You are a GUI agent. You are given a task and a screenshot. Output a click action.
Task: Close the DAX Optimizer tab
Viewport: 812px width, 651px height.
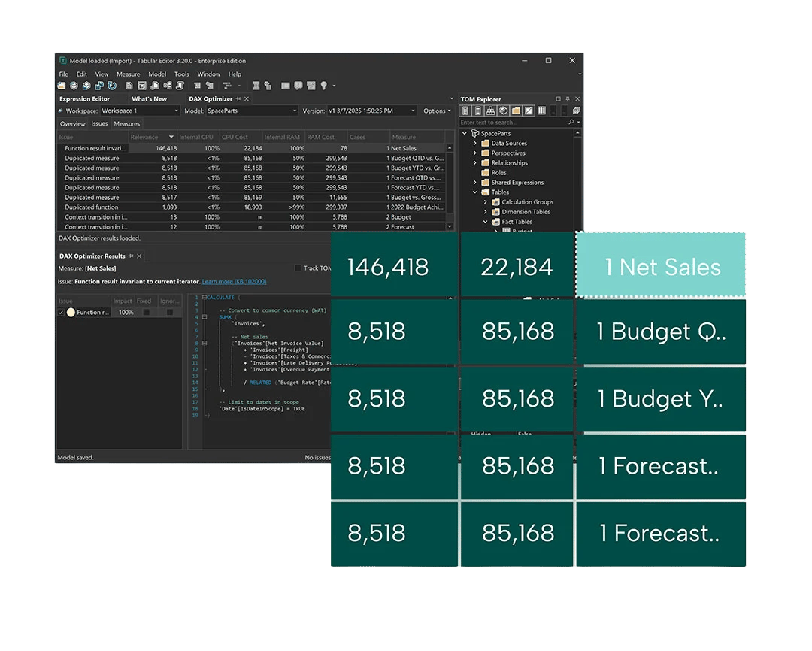coord(247,99)
